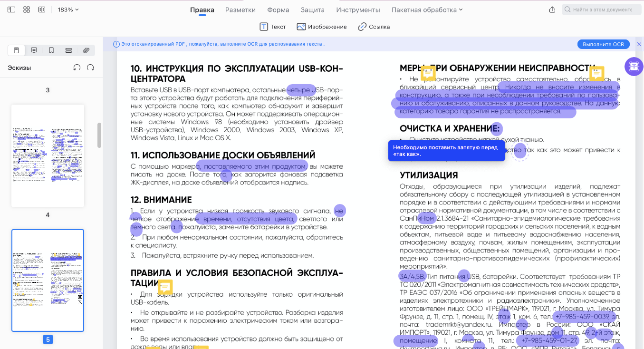
Task: Open the Разметки tab
Action: click(240, 10)
